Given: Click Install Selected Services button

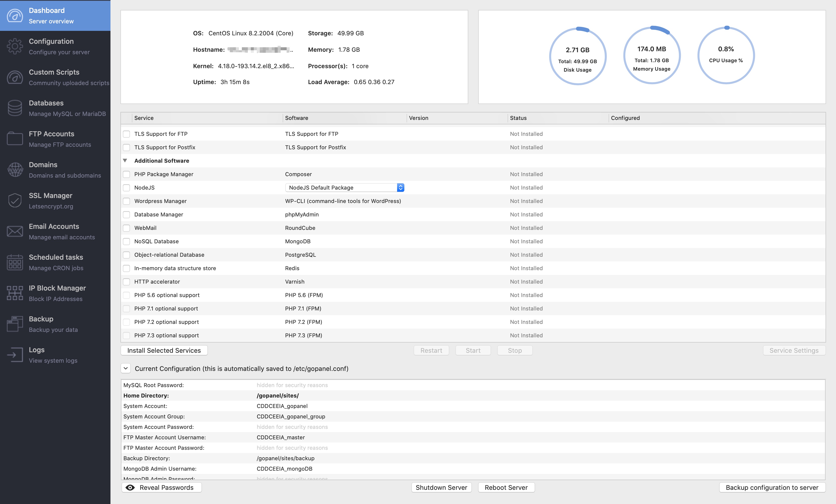Looking at the screenshot, I should [164, 350].
